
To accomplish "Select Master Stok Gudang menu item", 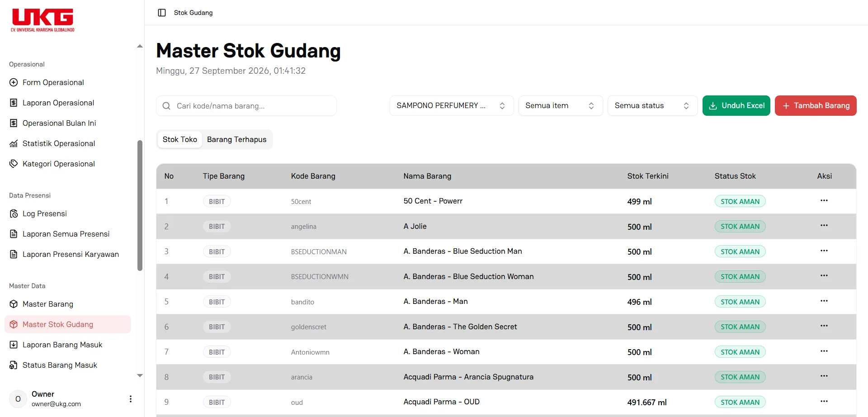I will coord(68,324).
